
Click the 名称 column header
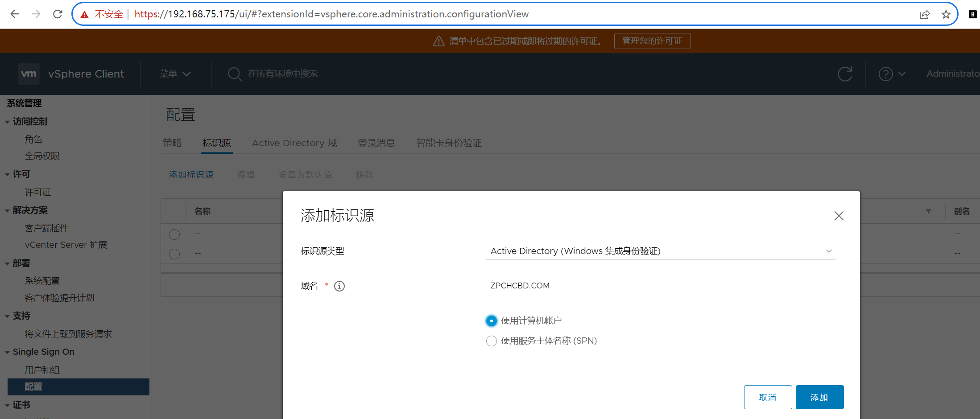coord(203,211)
